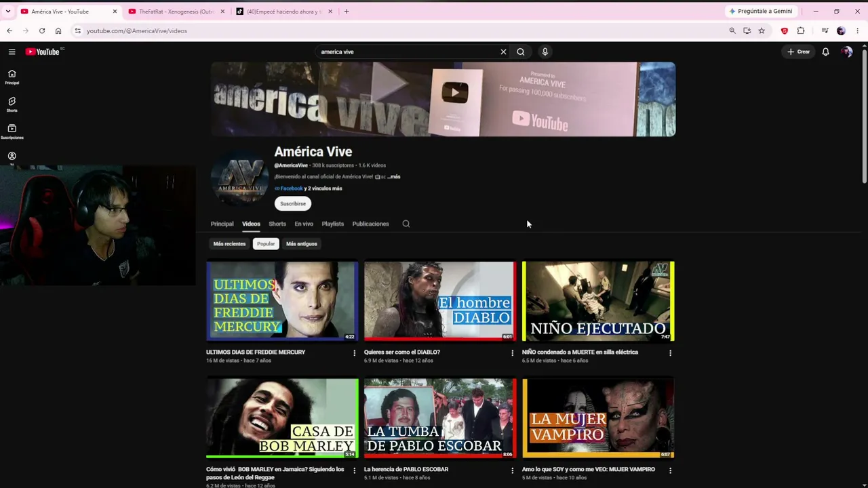This screenshot has height=488, width=868.
Task: Clear the YouTube search text with the X
Action: (503, 52)
